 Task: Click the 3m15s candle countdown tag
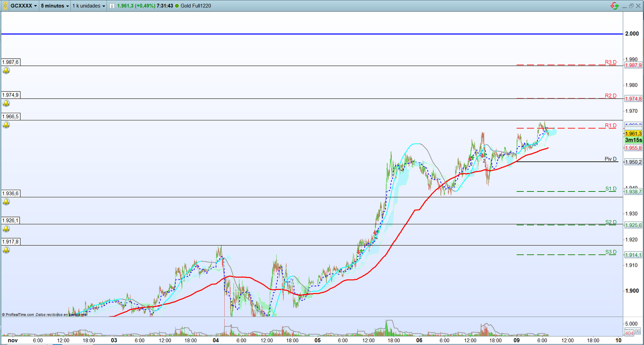[x=633, y=140]
